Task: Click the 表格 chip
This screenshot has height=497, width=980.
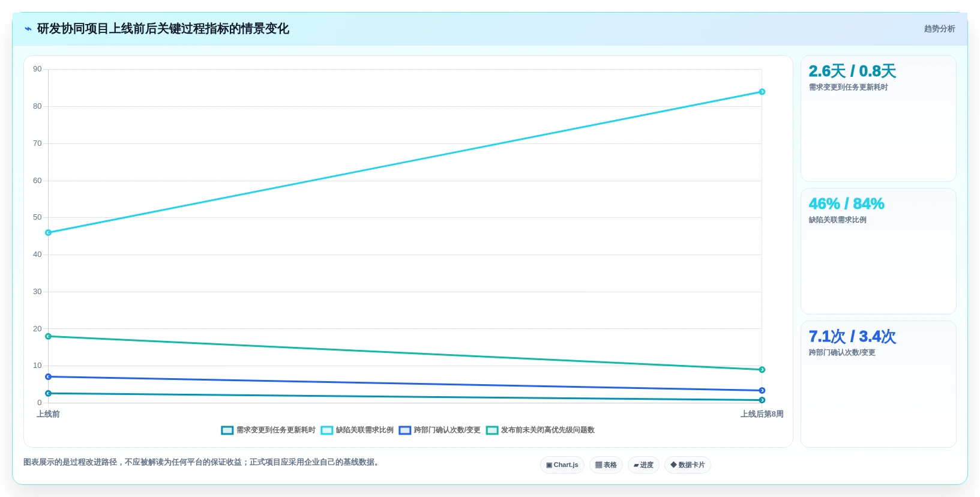Action: click(606, 465)
